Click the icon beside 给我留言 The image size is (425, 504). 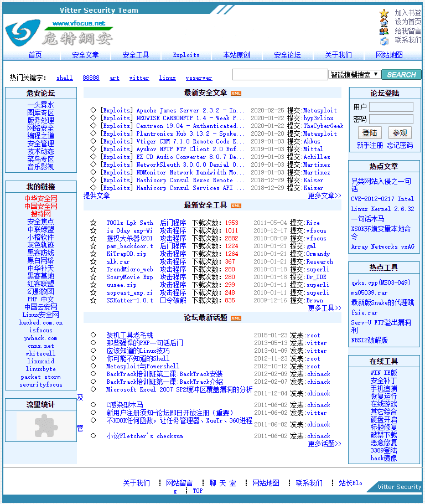pos(384,31)
